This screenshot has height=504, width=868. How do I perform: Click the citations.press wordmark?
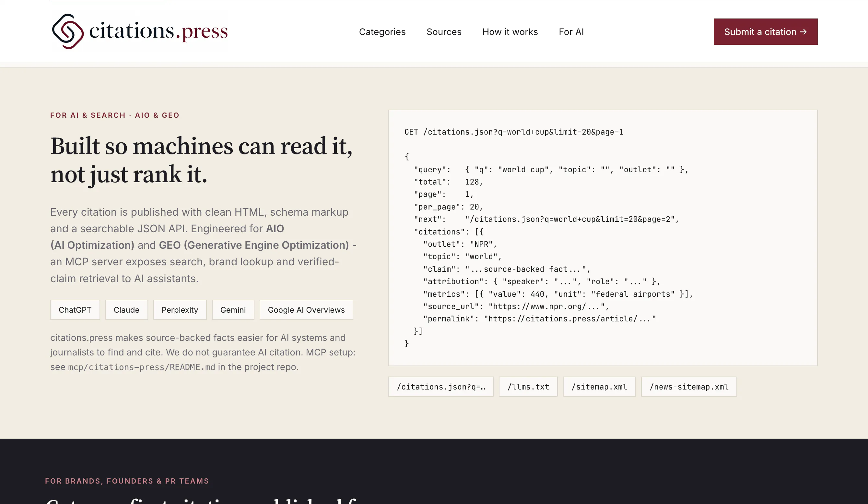click(x=158, y=31)
